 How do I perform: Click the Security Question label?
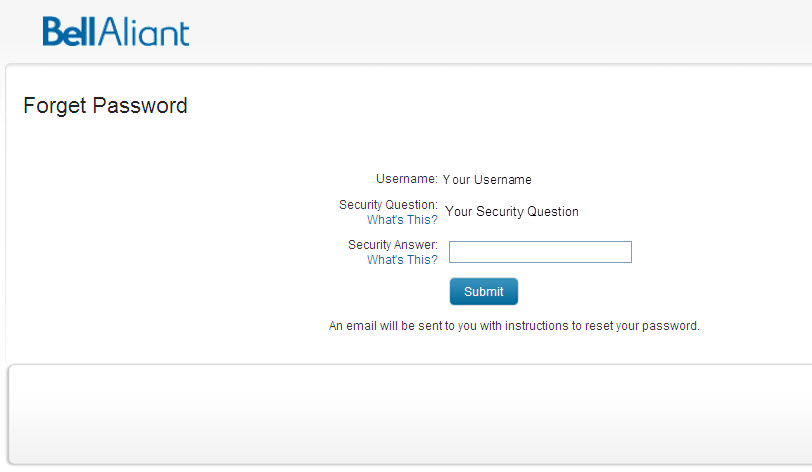[388, 205]
